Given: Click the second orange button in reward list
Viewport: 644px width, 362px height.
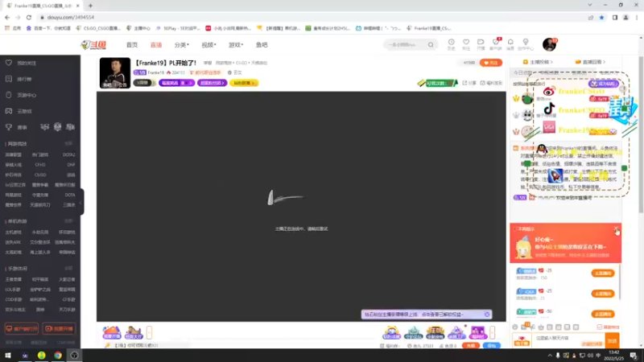Looking at the screenshot, I should [603, 294].
